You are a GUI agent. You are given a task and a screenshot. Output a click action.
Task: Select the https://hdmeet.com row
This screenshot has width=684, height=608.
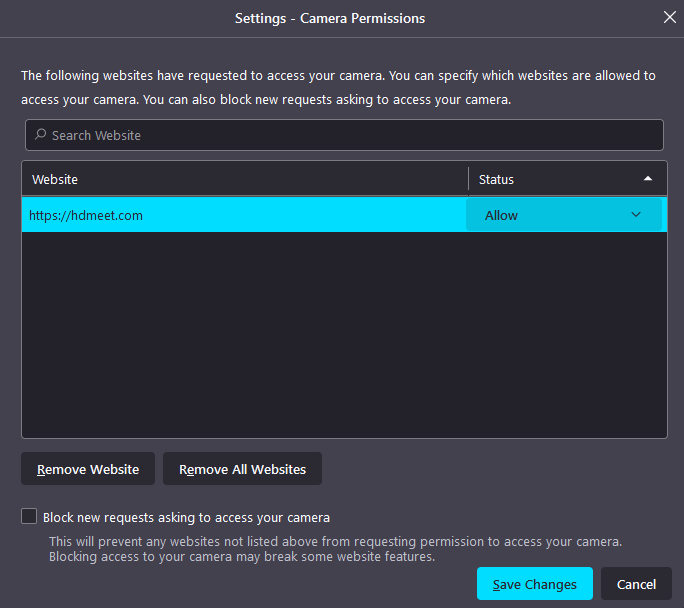[344, 215]
